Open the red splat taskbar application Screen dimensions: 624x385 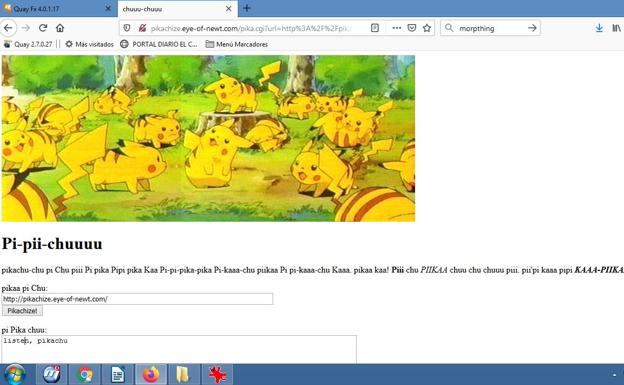pos(217,374)
